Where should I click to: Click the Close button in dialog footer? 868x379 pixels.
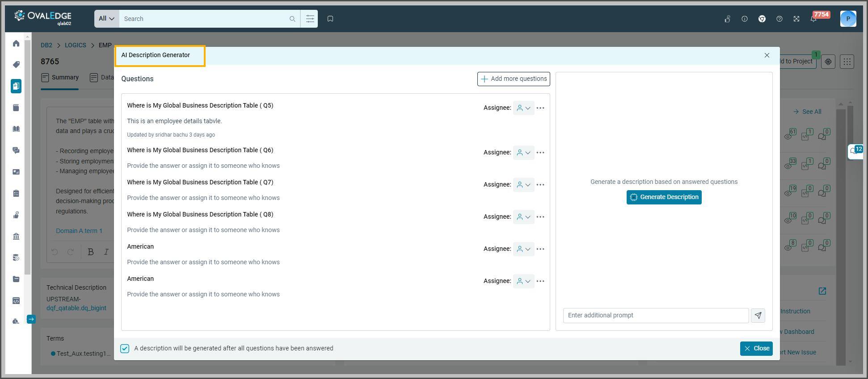tap(756, 349)
